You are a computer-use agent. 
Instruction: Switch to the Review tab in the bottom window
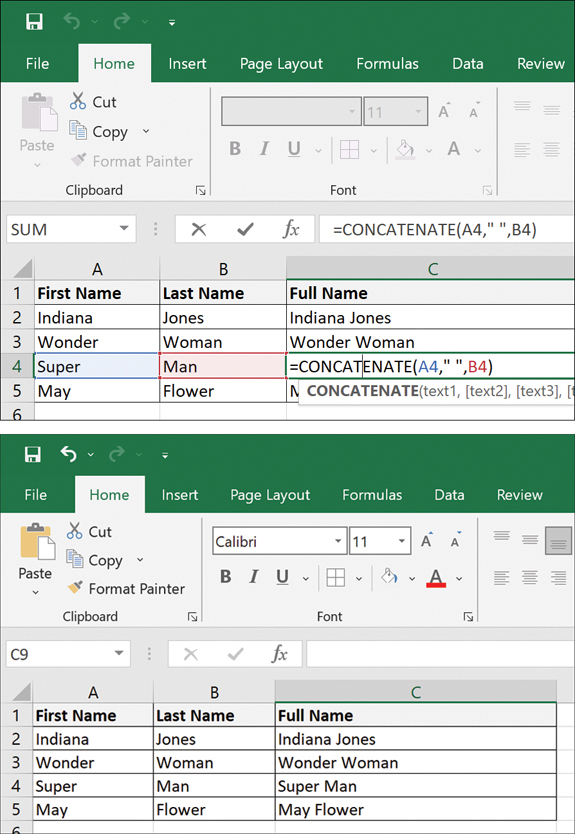click(520, 495)
